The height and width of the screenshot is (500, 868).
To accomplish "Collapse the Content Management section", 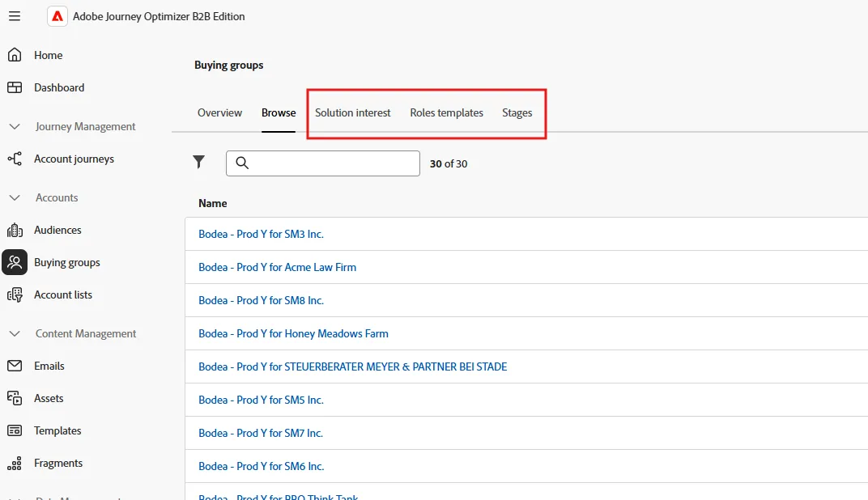I will (x=15, y=333).
